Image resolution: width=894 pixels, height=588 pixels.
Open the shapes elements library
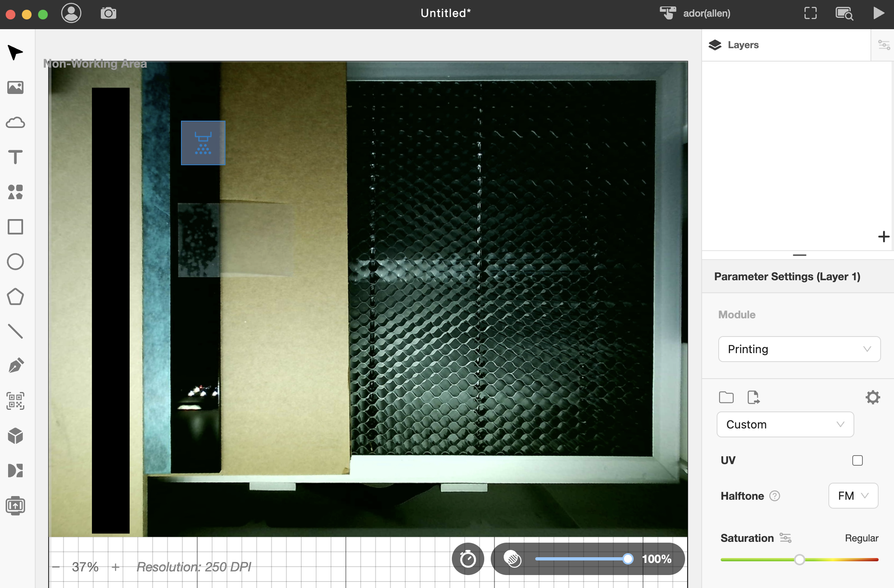[x=15, y=192]
